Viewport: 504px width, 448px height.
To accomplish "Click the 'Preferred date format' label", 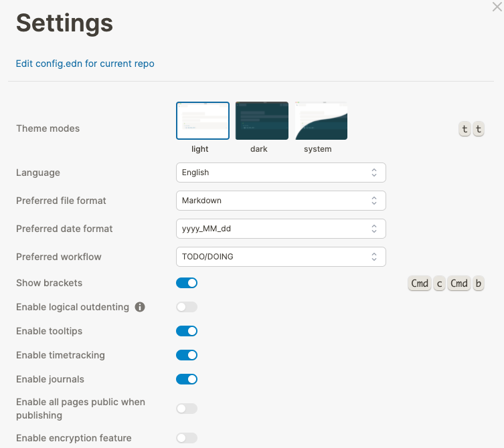I will point(64,229).
